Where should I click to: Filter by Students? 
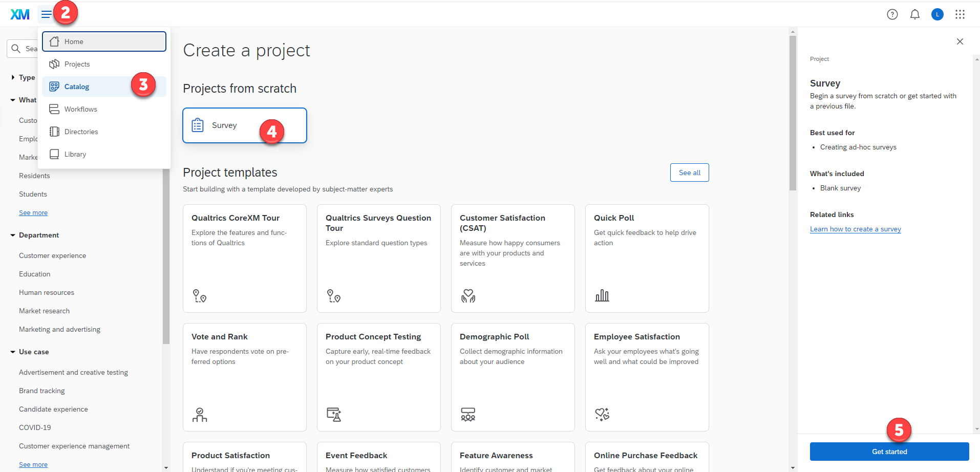(33, 194)
